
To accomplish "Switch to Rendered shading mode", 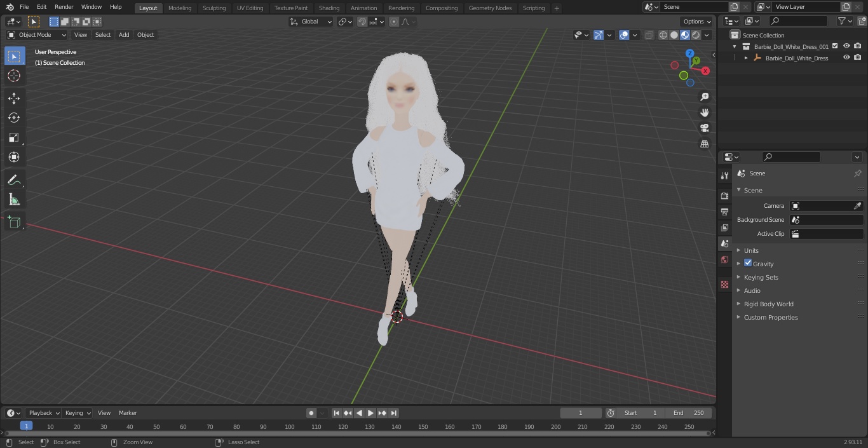I will point(696,35).
